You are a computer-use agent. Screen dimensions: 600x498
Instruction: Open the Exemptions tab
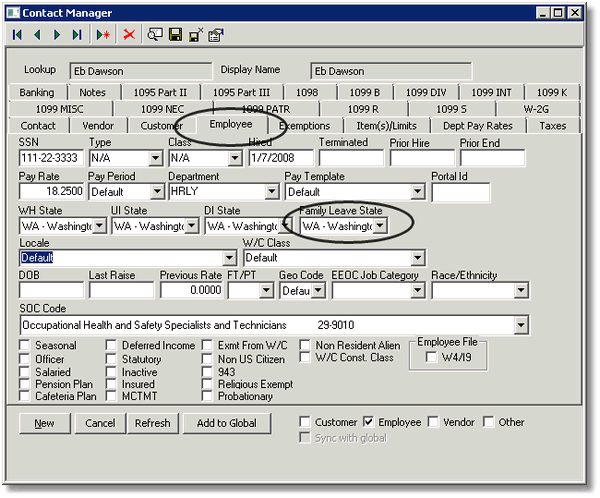click(305, 126)
